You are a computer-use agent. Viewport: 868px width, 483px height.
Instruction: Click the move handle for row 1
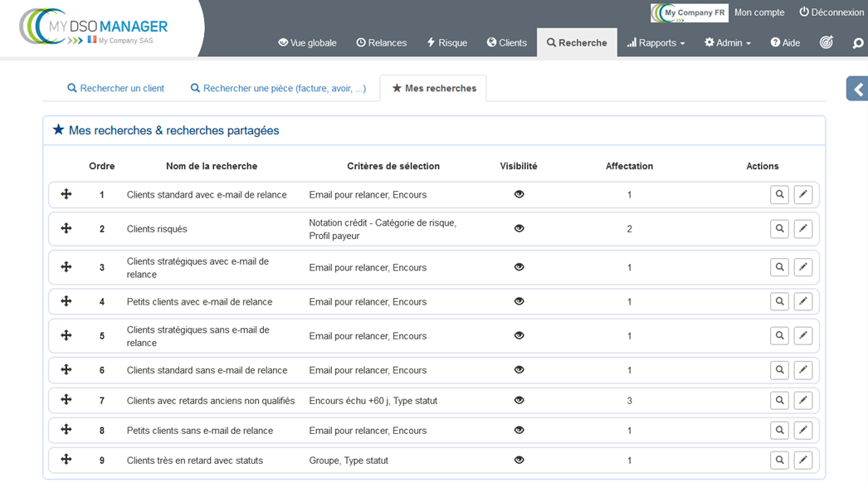(66, 194)
